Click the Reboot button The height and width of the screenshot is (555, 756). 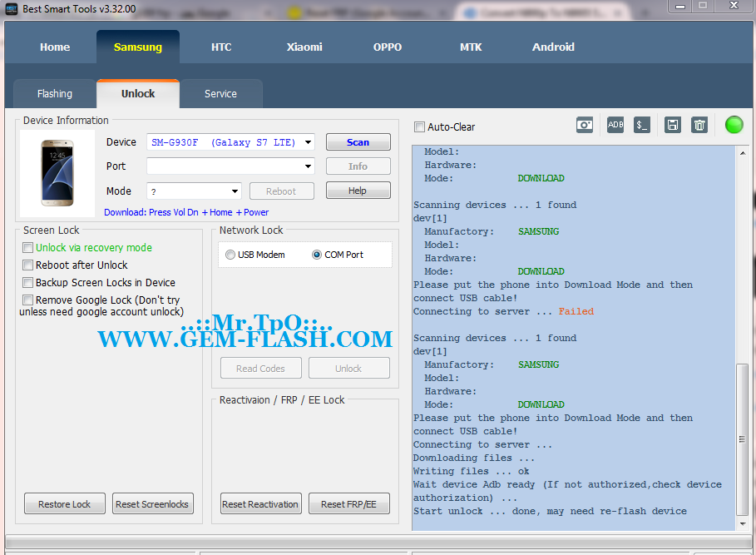[x=282, y=191]
